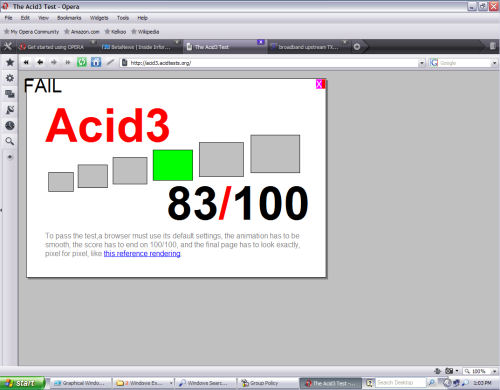Viewport: 500px width, 390px height.
Task: Open the Widgets menu
Action: pos(99,18)
